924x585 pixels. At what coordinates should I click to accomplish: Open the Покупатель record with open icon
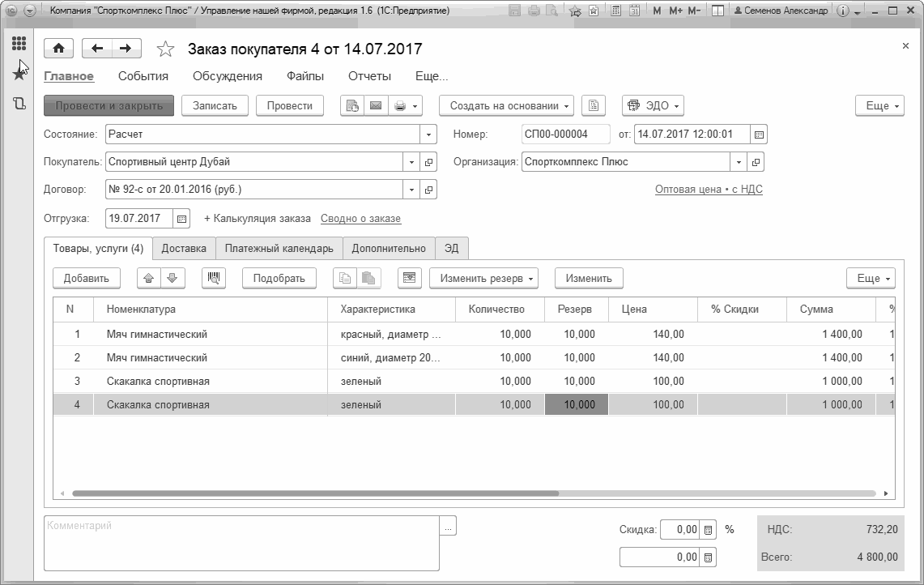(x=428, y=162)
